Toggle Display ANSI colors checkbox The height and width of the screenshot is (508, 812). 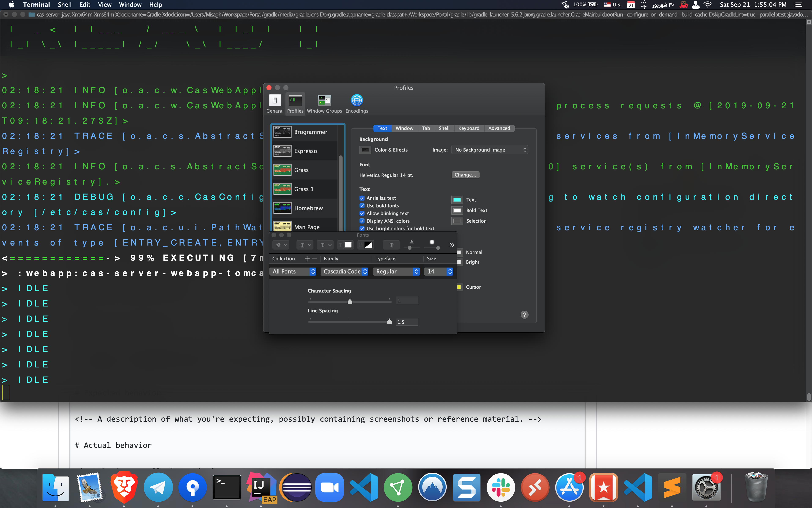point(362,221)
